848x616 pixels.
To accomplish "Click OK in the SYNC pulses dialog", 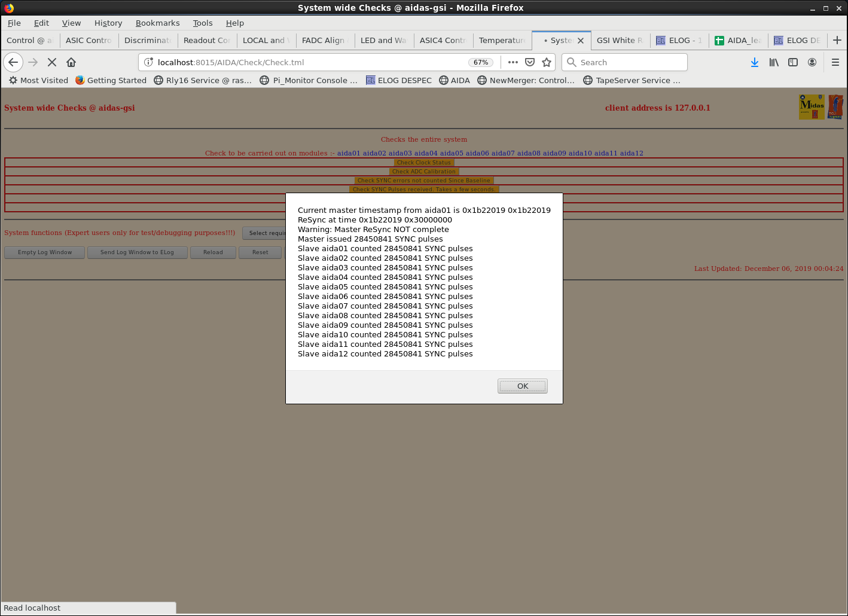I will click(522, 386).
